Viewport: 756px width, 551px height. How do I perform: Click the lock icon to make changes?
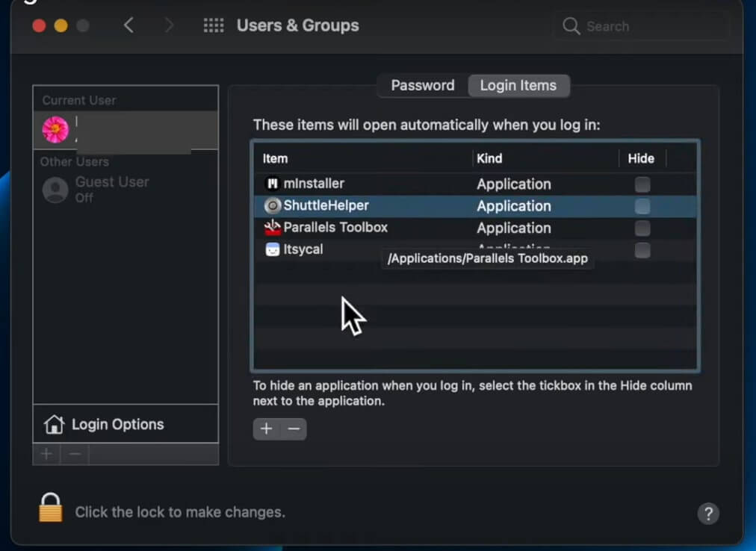(x=51, y=508)
